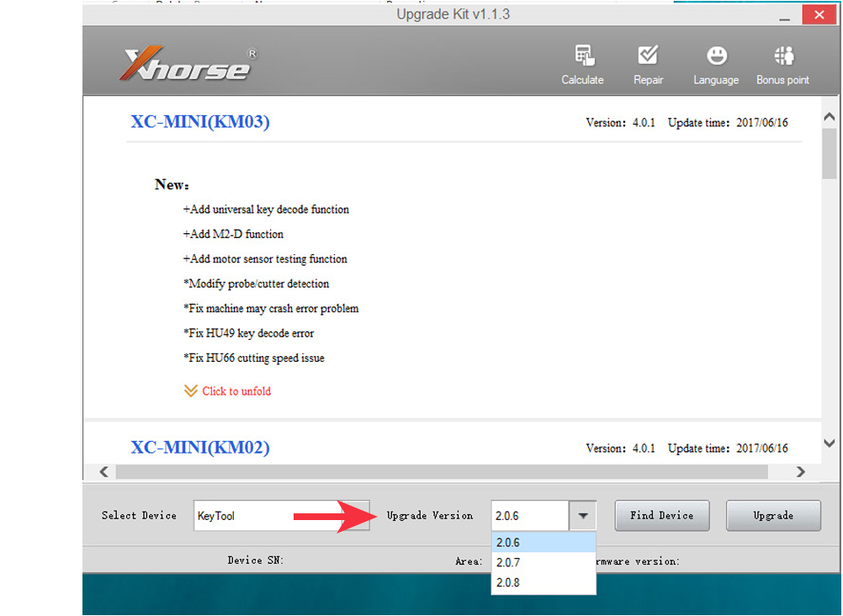This screenshot has height=616, width=843.
Task: Open the Calculate tool icon
Action: pyautogui.click(x=584, y=56)
